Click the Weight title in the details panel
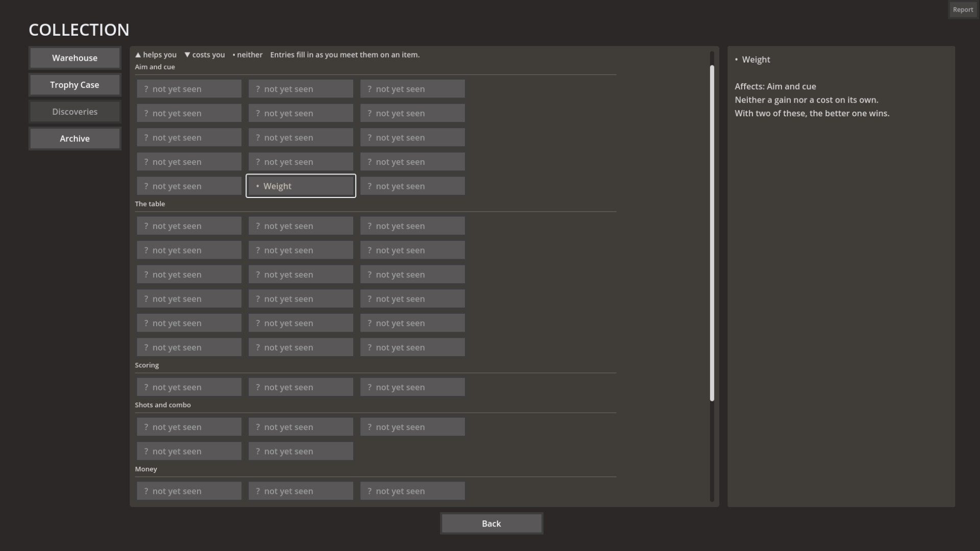Viewport: 980px width, 551px height. [755, 60]
